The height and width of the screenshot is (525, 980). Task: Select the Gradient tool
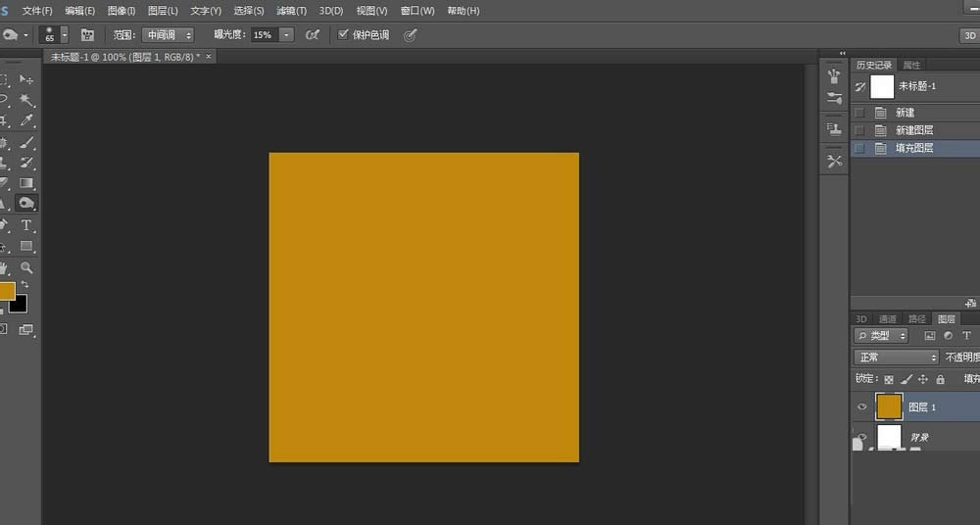pyautogui.click(x=26, y=183)
